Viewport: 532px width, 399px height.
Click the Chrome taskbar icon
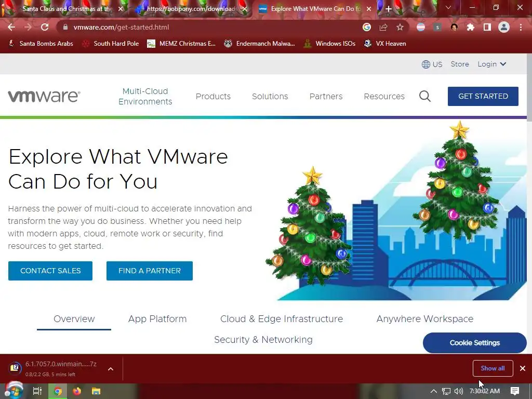(58, 391)
